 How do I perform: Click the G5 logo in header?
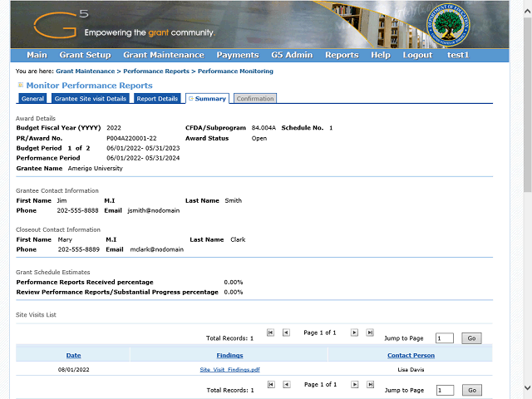point(60,22)
